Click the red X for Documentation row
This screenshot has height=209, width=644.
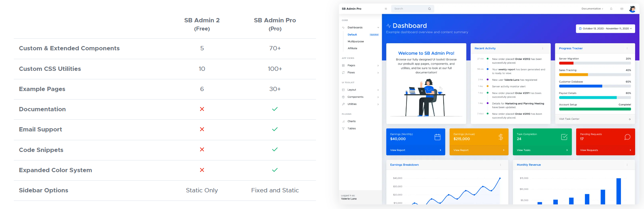pos(202,109)
